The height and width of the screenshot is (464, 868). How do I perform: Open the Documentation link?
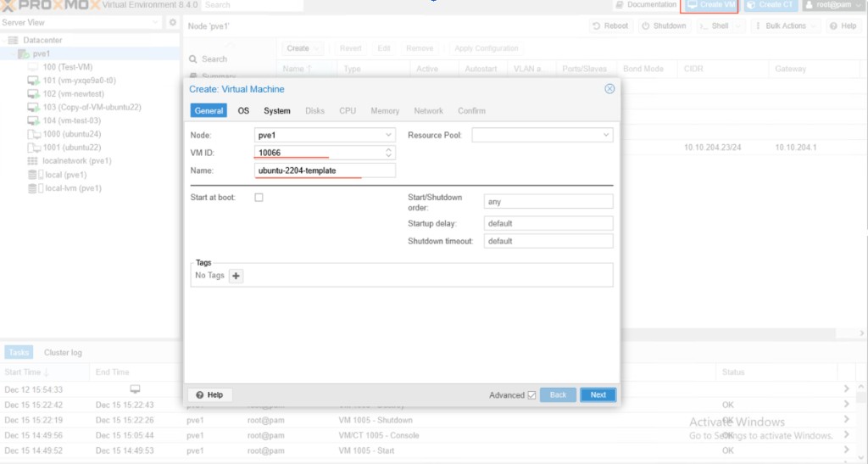pos(646,5)
